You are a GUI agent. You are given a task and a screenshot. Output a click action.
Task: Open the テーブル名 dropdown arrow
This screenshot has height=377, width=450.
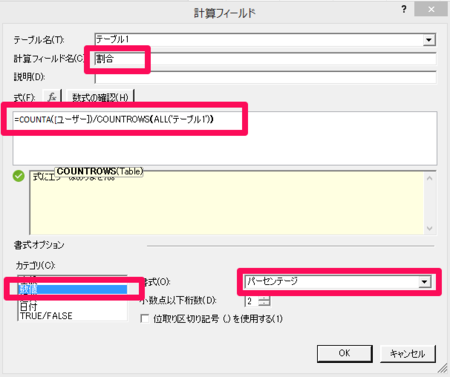tap(429, 40)
